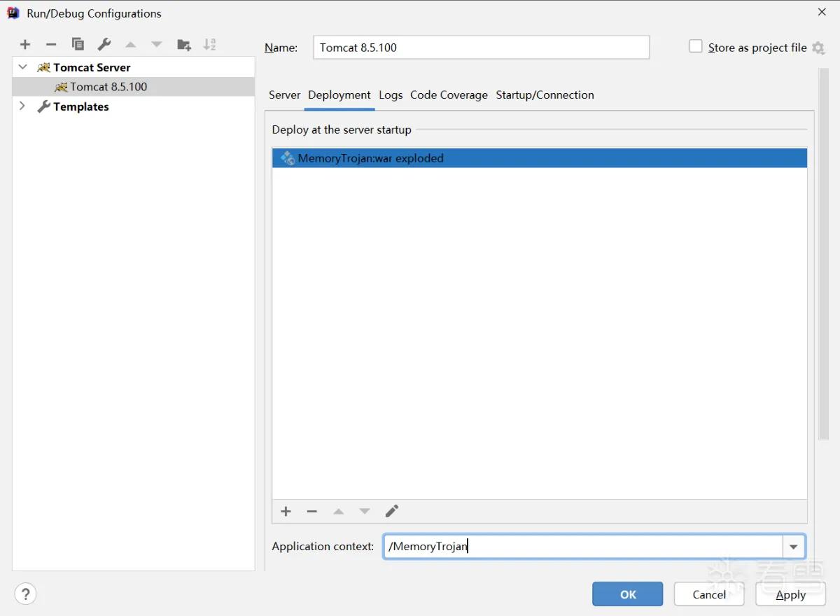This screenshot has width=840, height=616.
Task: Click the Cancel button
Action: pyautogui.click(x=709, y=594)
